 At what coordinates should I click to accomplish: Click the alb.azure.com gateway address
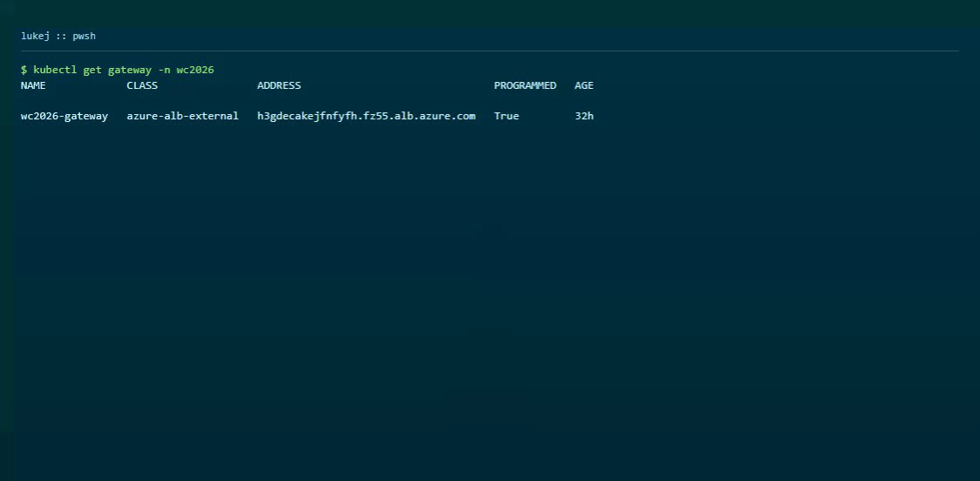(x=366, y=117)
